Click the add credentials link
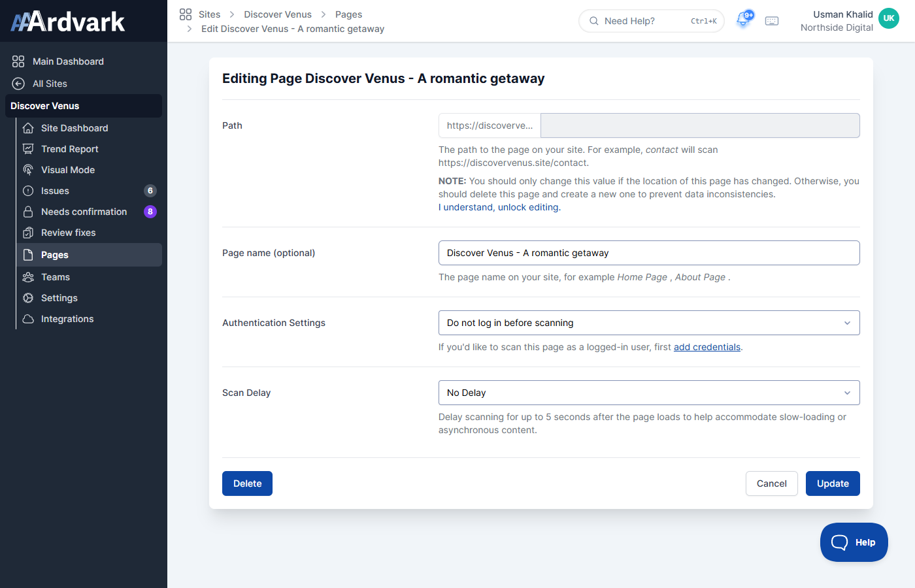 [707, 347]
